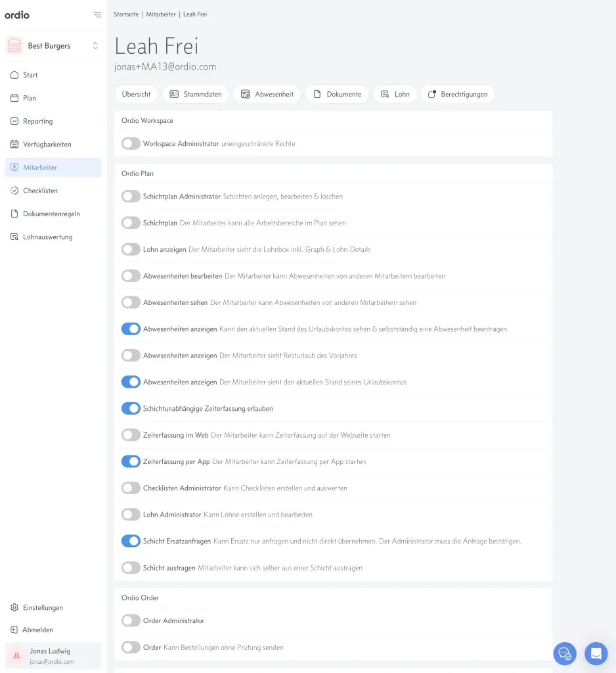Click the Verfügbarkeiten calendar icon
616x673 pixels.
pyautogui.click(x=14, y=144)
